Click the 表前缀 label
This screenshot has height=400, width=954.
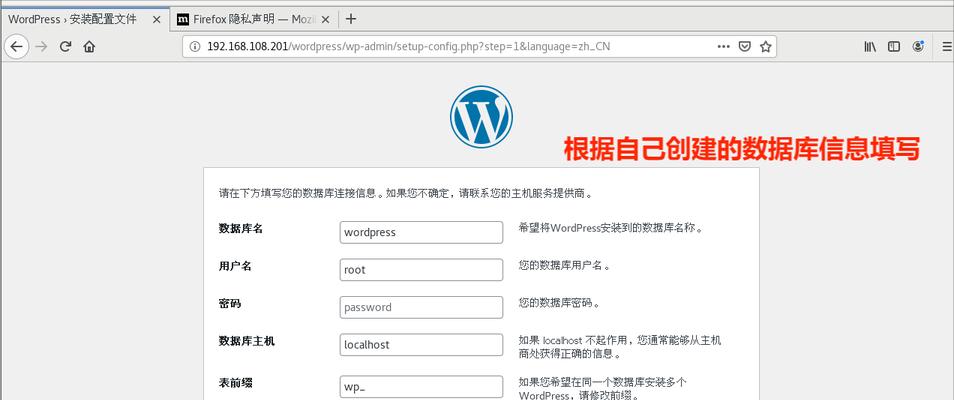pos(235,383)
